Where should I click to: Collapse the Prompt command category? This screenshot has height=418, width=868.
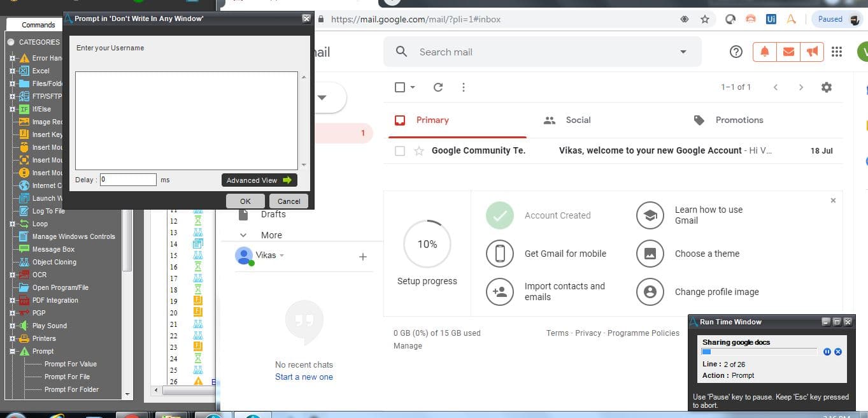point(12,351)
